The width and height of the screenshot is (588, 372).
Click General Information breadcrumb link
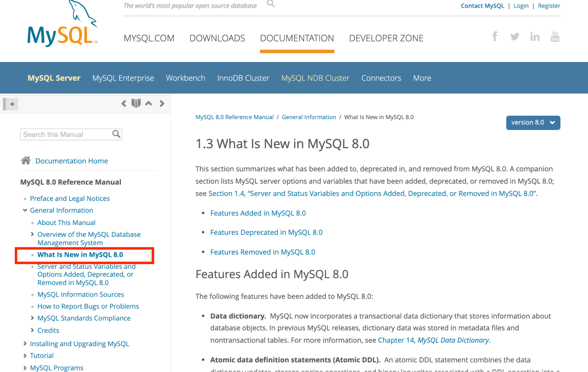pyautogui.click(x=309, y=117)
